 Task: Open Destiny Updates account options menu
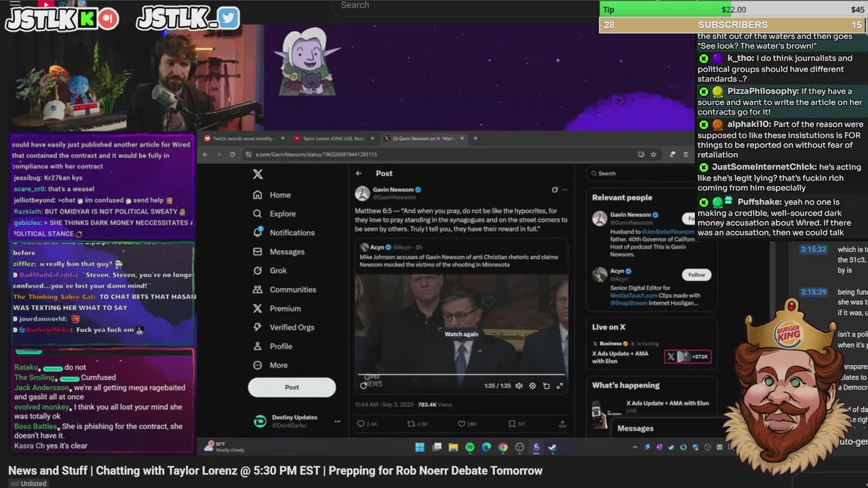(x=337, y=422)
